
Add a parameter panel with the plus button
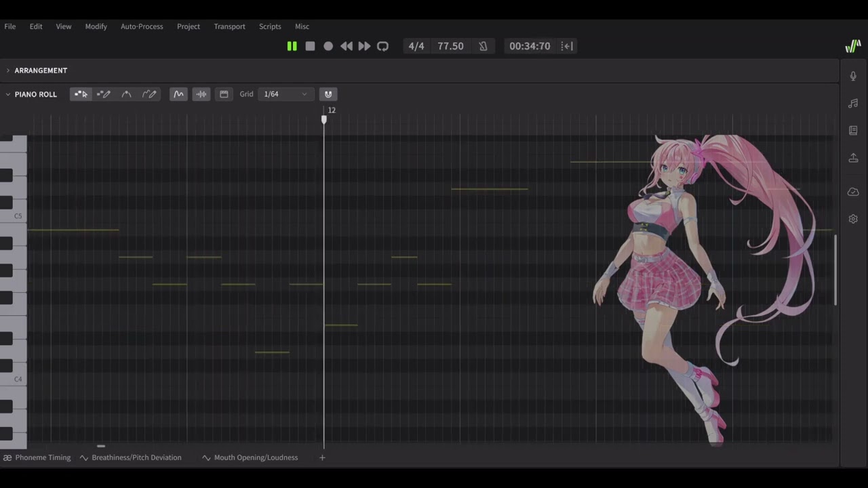322,457
